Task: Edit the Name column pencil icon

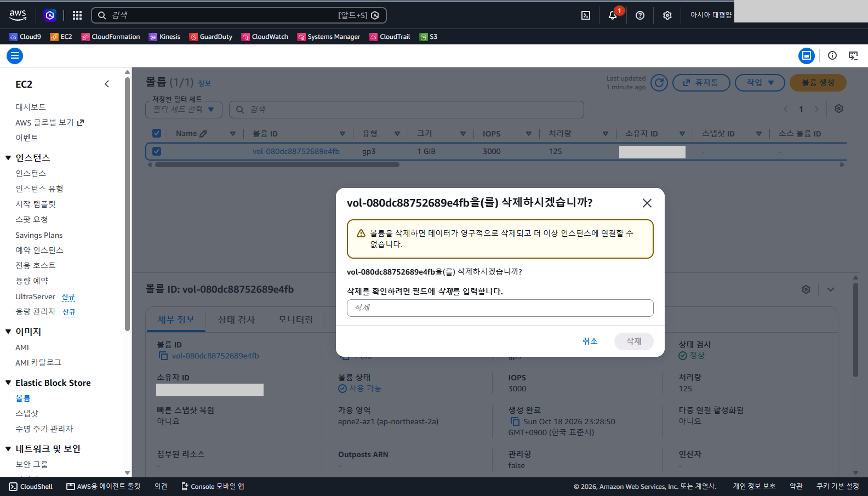Action: coord(203,134)
